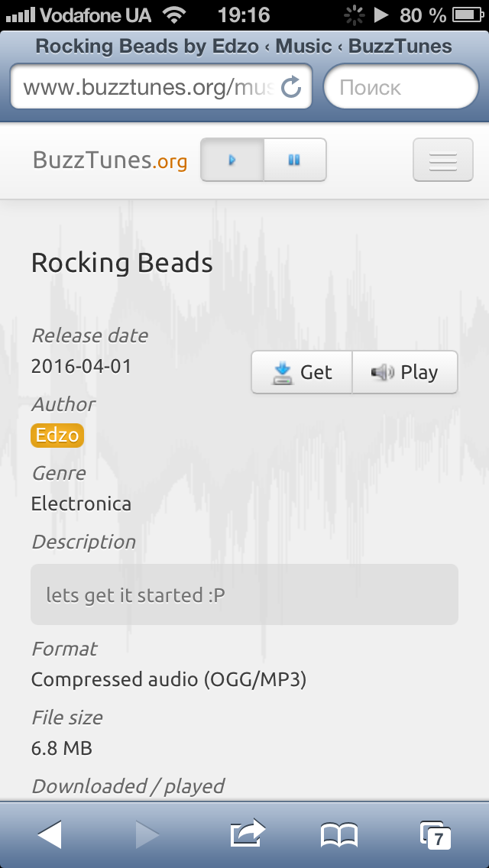Screen dimensions: 489x868
Task: Open the Edzo author tag
Action: (x=57, y=436)
